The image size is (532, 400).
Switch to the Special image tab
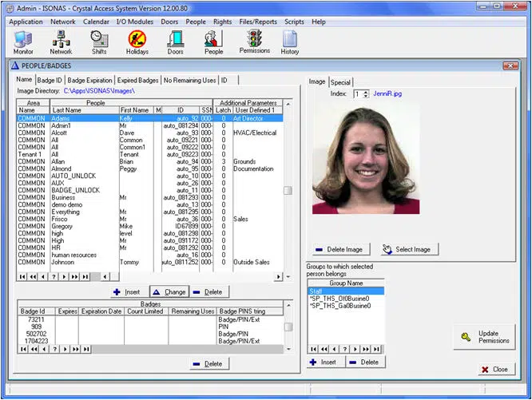341,82
